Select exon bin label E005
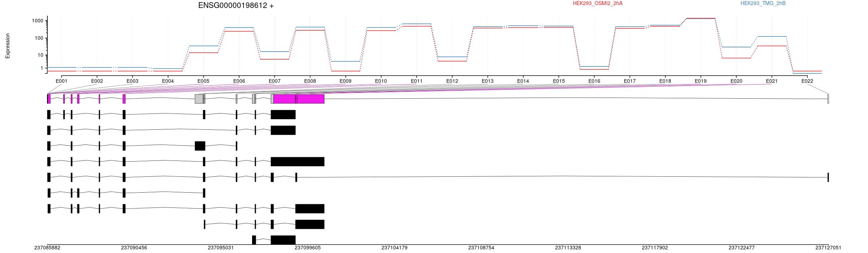Viewport: 868px width, 253px height. 203,81
